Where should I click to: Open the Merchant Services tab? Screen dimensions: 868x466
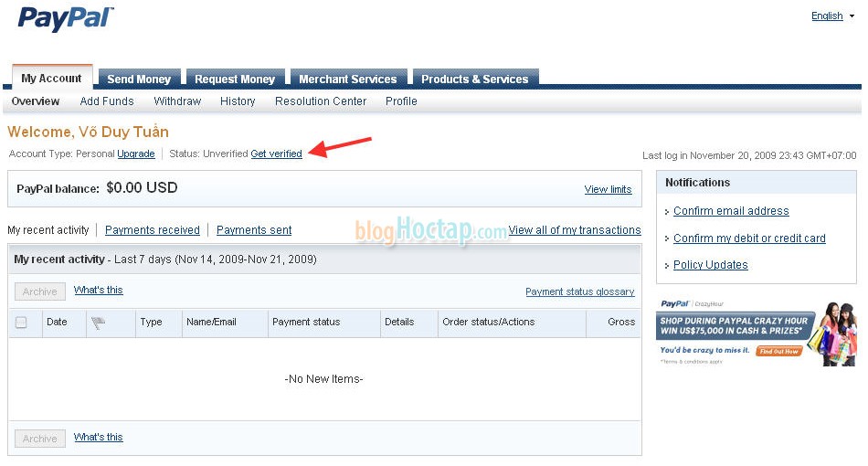pyautogui.click(x=347, y=79)
